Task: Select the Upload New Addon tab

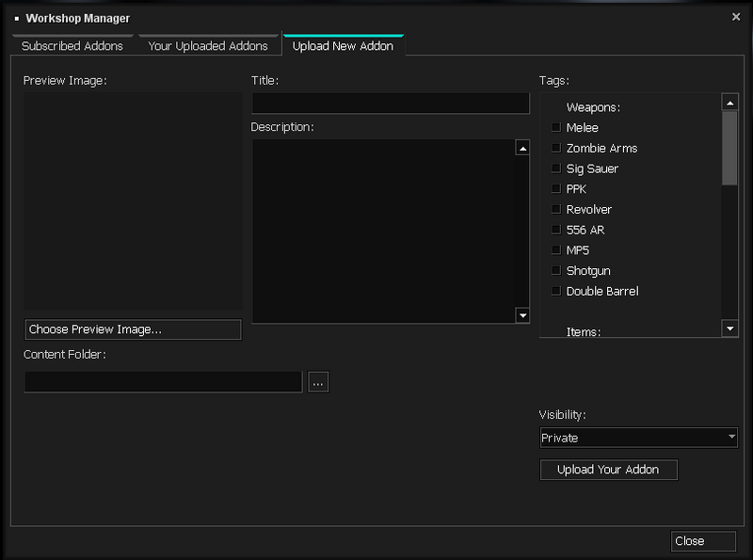Action: pyautogui.click(x=343, y=43)
